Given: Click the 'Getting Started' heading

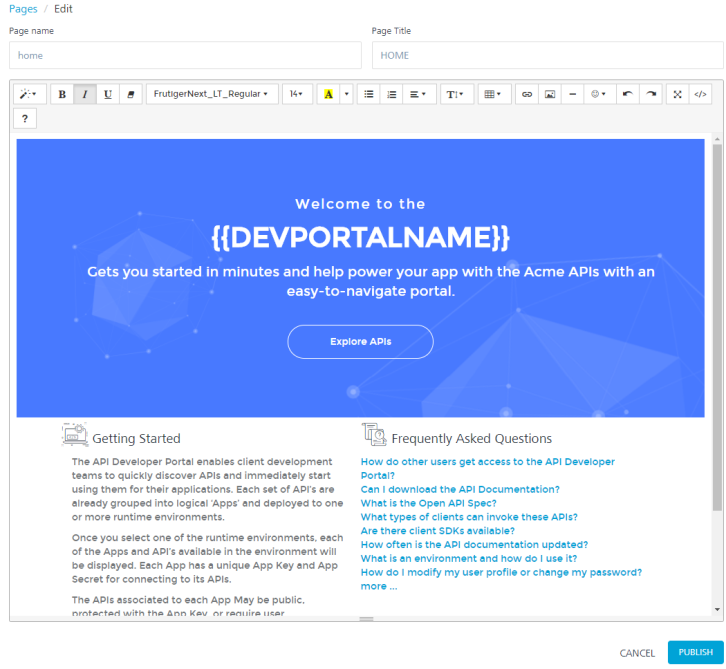Looking at the screenshot, I should [x=136, y=438].
